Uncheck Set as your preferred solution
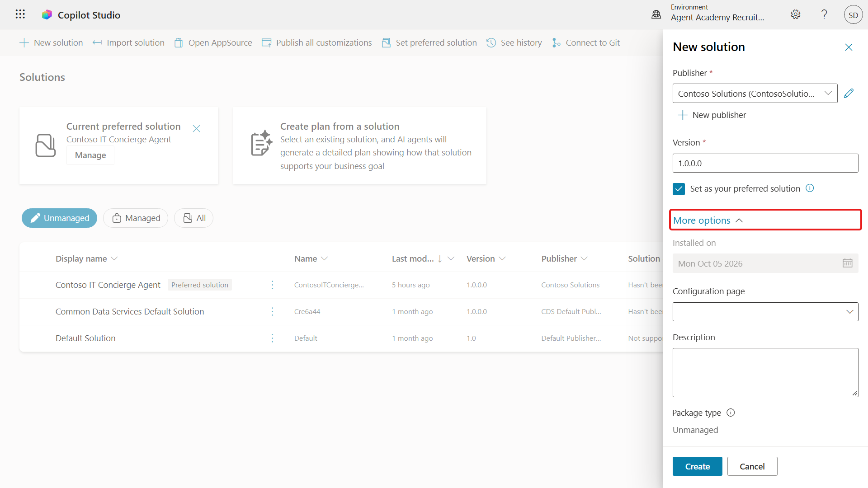The image size is (868, 488). click(x=679, y=189)
